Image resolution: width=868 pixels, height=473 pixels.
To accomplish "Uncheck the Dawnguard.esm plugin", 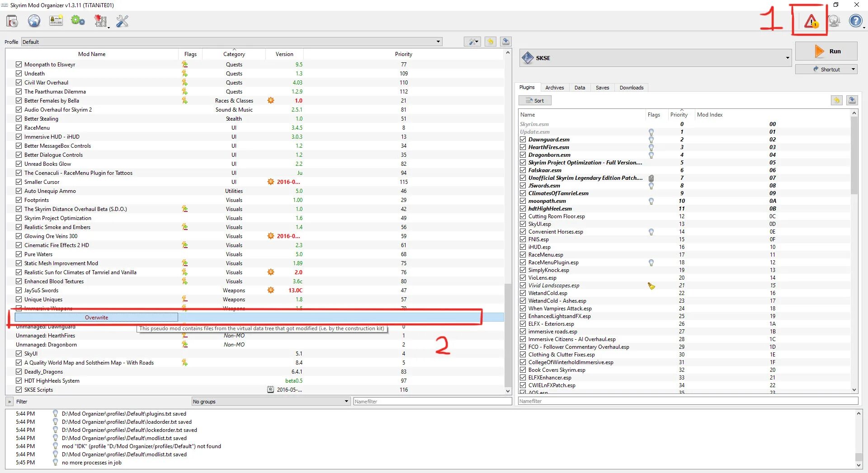I will [523, 139].
